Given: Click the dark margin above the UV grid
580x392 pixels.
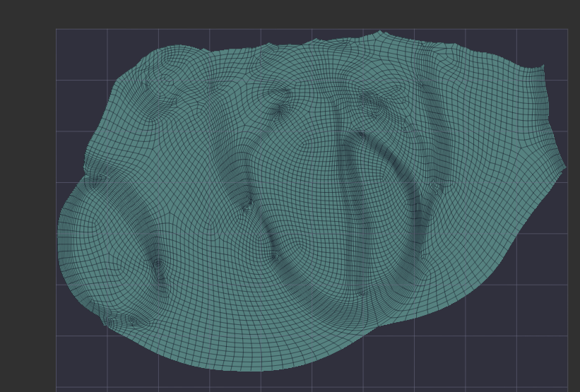Looking at the screenshot, I should (x=283, y=14).
